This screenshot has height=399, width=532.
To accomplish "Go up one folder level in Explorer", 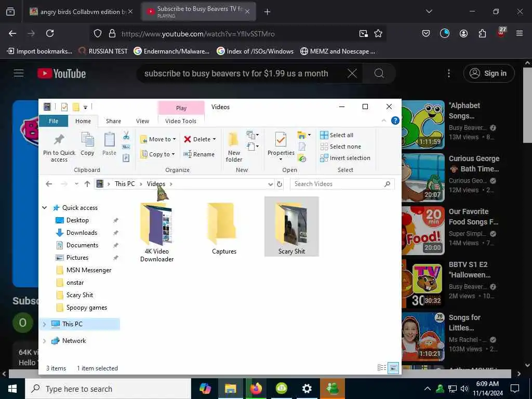I will click(x=87, y=184).
